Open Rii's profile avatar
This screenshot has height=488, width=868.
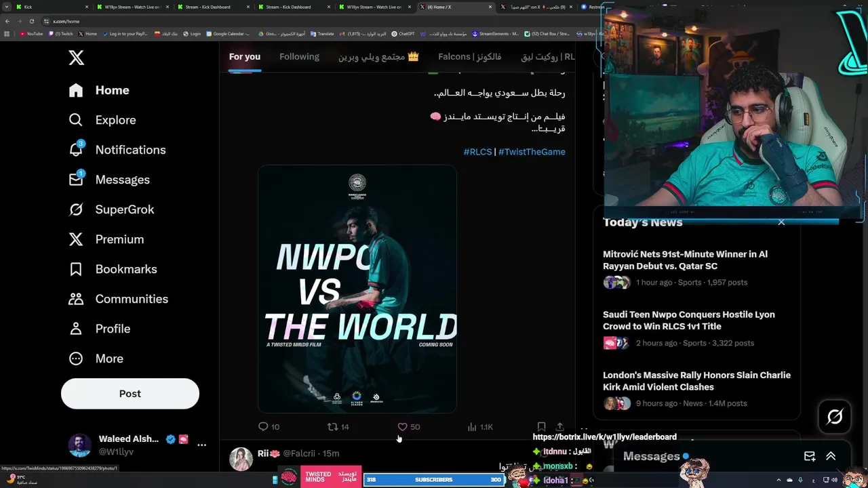[241, 459]
